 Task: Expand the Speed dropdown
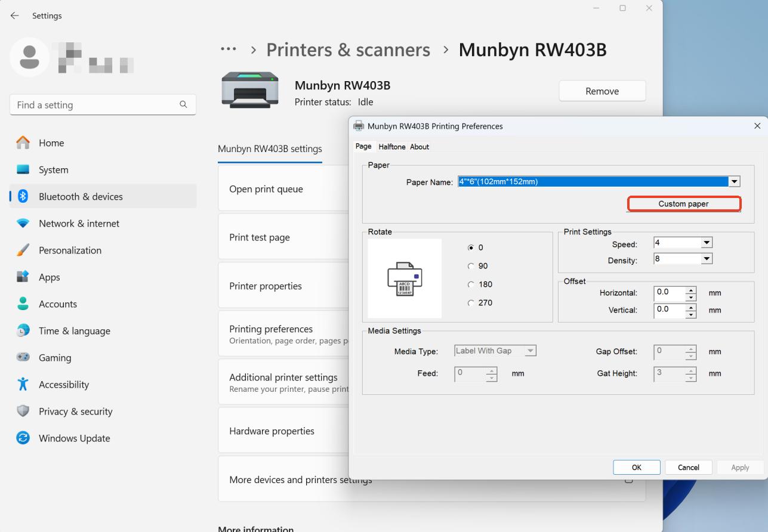706,242
